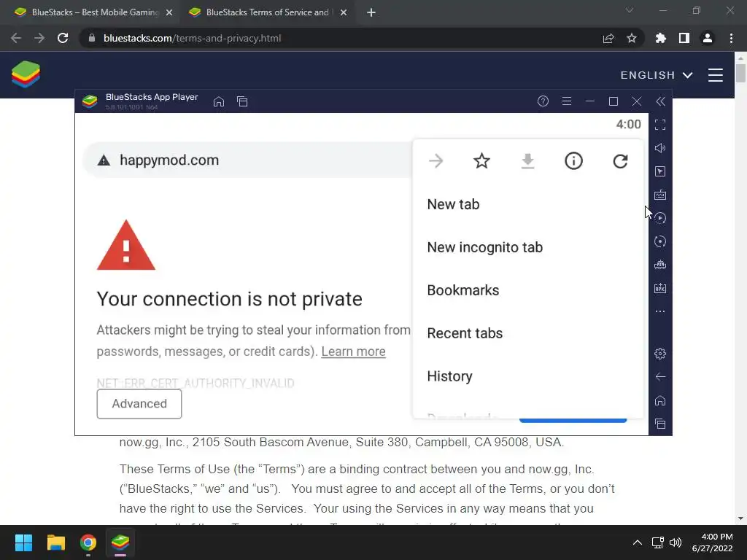This screenshot has height=560, width=747.
Task: Click the BlueStacks home icon in title bar
Action: [x=219, y=101]
